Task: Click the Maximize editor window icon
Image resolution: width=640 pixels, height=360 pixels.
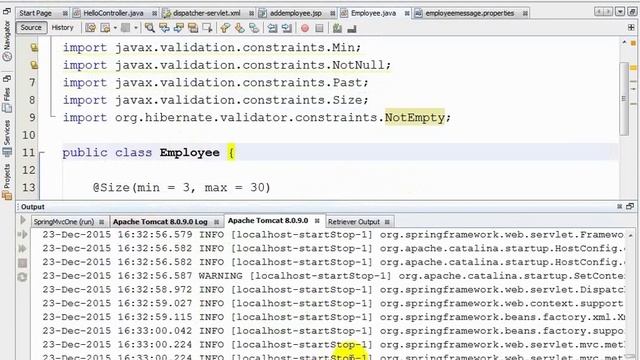Action: pyautogui.click(x=631, y=12)
